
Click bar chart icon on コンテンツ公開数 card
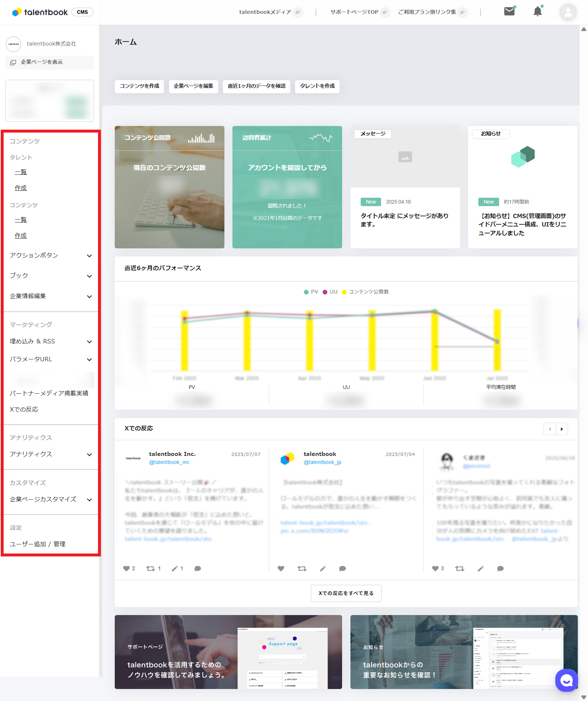pos(201,138)
